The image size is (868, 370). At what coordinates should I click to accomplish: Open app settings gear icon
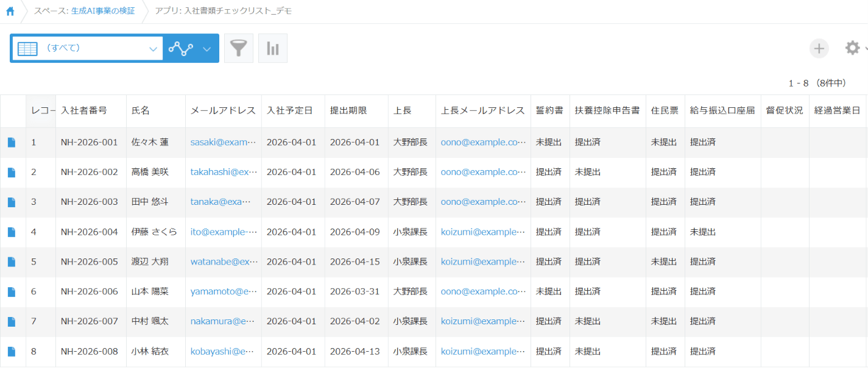click(853, 48)
